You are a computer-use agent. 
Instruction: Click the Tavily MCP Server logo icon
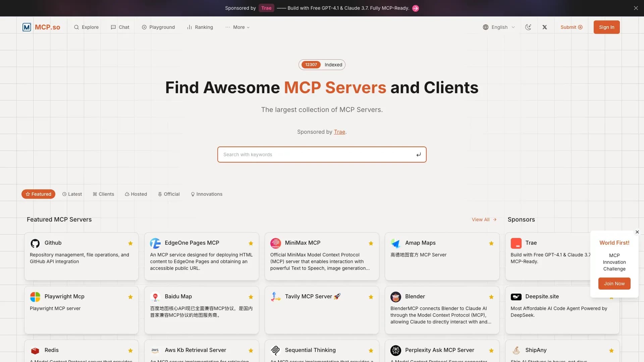coord(276,297)
